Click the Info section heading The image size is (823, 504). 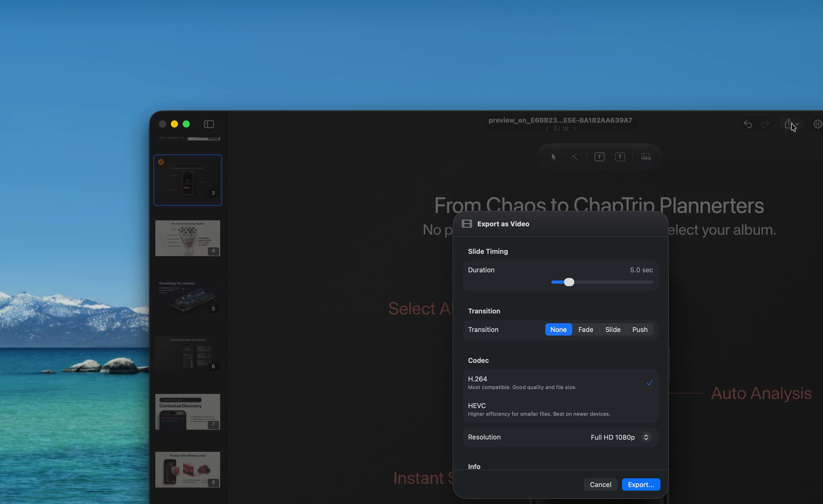474,467
